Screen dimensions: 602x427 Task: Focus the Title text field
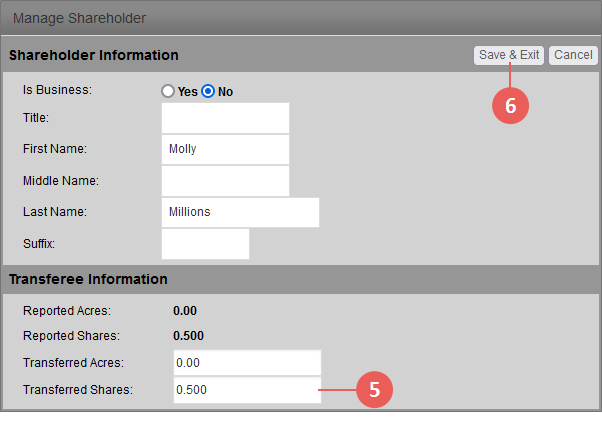pos(225,118)
